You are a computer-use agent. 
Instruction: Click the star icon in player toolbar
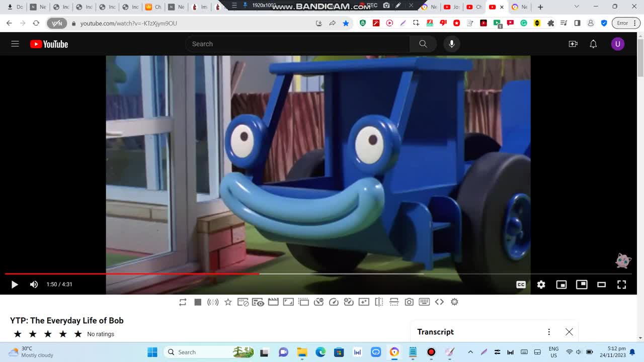point(228,302)
